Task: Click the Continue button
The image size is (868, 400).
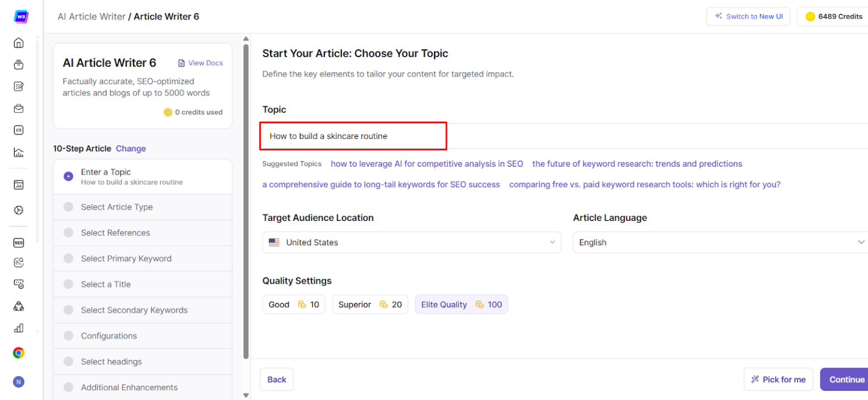Action: coord(846,380)
